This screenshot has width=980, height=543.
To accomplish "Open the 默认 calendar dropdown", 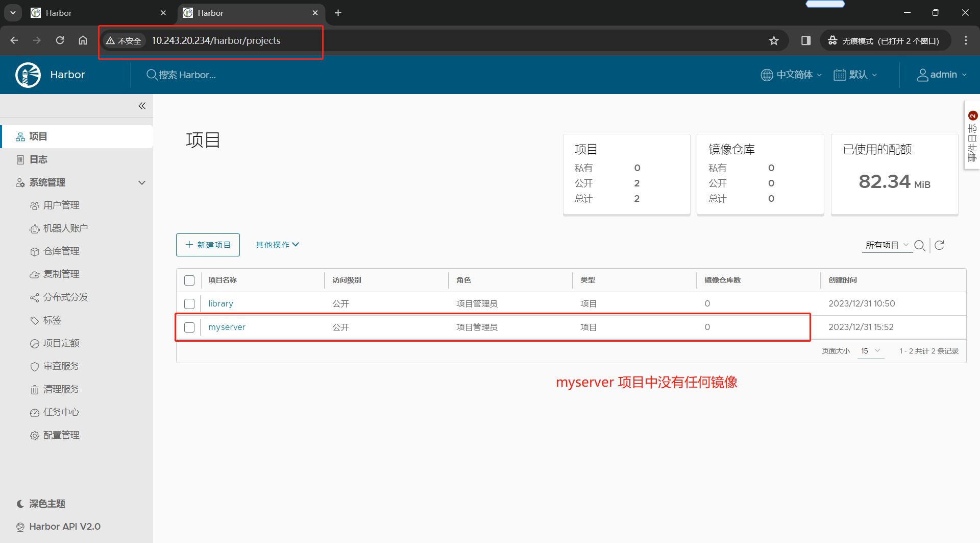I will click(855, 75).
